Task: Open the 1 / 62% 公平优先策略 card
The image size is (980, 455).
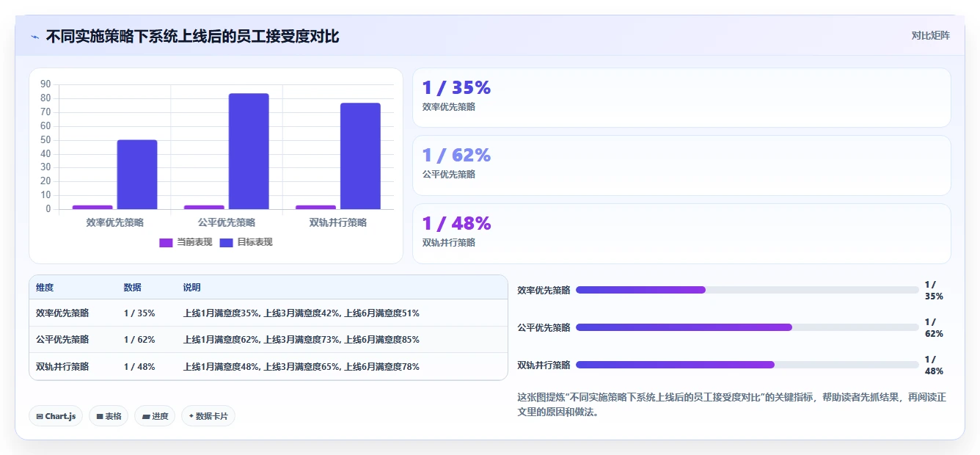Action: [x=681, y=165]
